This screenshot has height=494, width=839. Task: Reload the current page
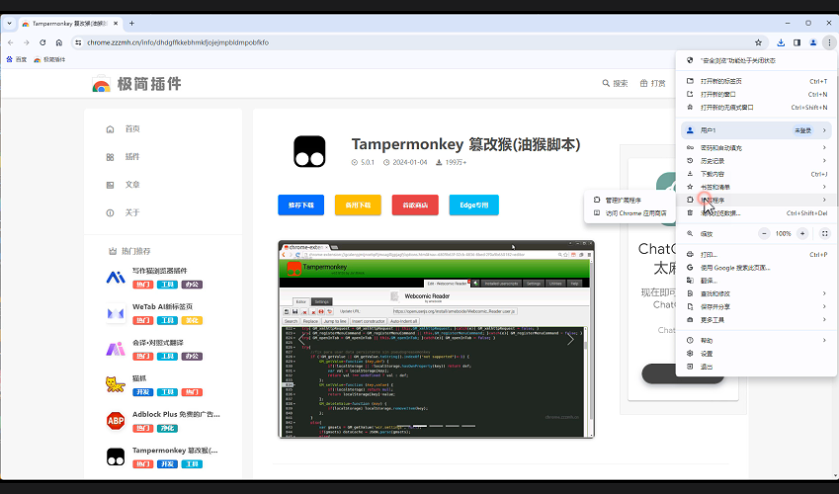[42, 43]
